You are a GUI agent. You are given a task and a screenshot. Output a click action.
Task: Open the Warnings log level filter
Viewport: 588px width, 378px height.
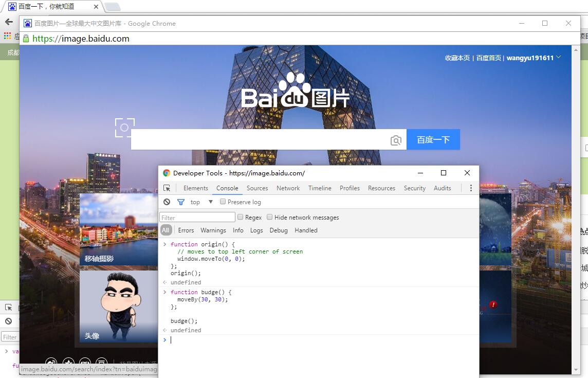coord(213,230)
